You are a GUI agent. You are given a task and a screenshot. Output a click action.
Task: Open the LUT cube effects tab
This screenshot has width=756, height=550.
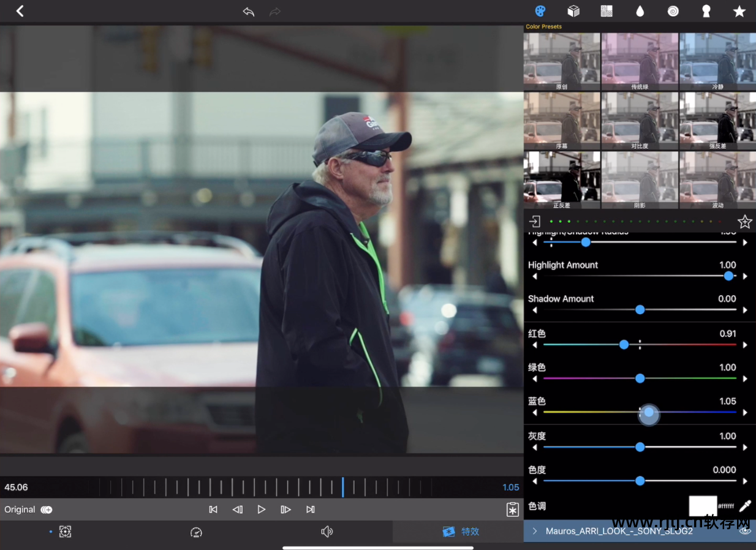(x=573, y=11)
